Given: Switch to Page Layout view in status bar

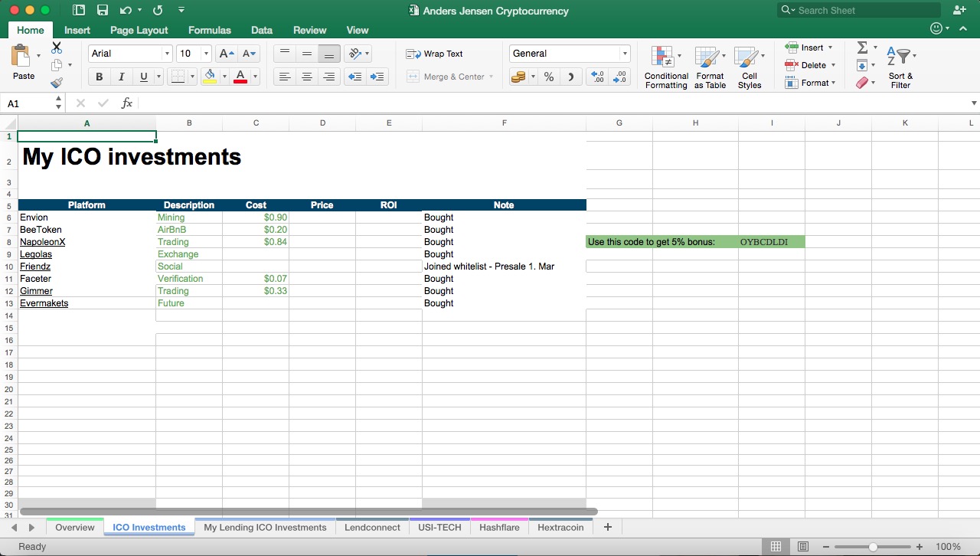Looking at the screenshot, I should (803, 547).
